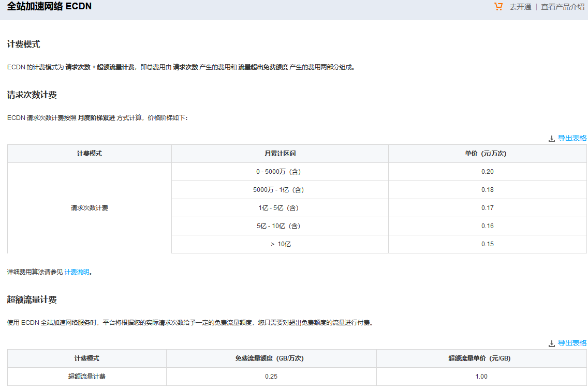Click the 1亿 - 5亿（含） cell
The width and height of the screenshot is (588, 390).
(x=280, y=208)
